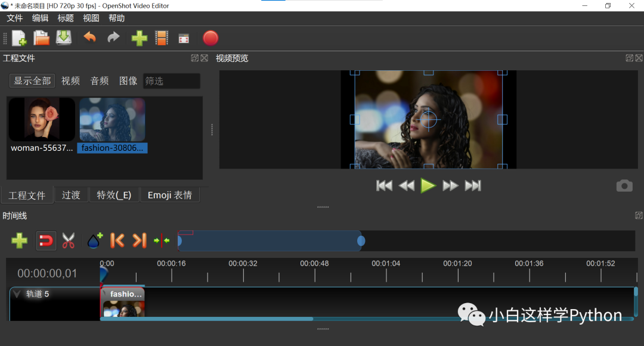
Task: Filter project files by 视频
Action: click(70, 81)
